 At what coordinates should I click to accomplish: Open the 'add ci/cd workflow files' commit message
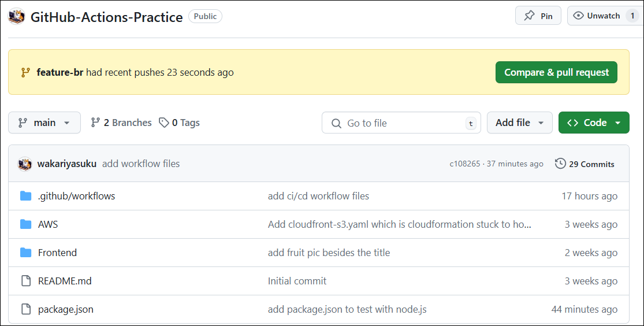pyautogui.click(x=318, y=196)
